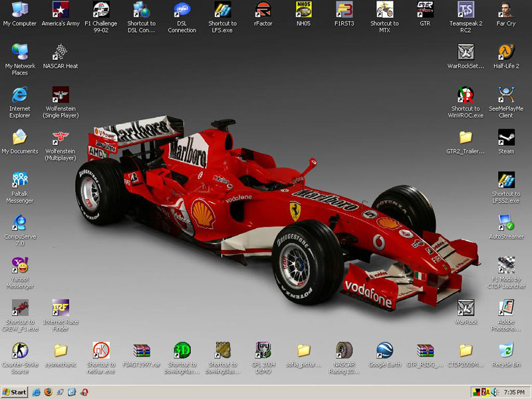Launch Opera from Quick Launch
The image size is (532, 399).
point(84,392)
